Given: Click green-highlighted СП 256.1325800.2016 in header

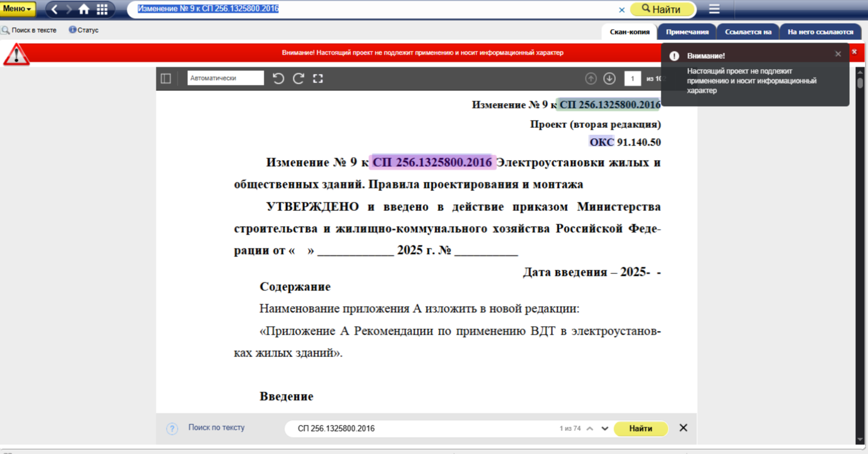Looking at the screenshot, I should (x=609, y=105).
